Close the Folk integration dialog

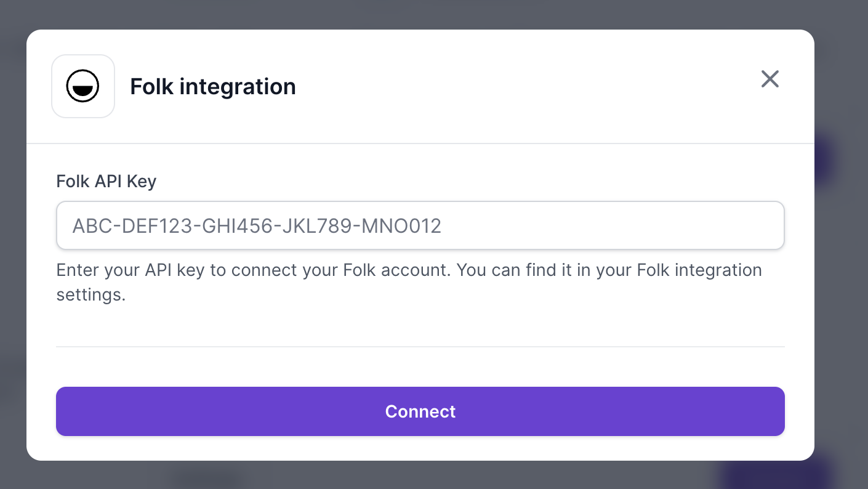click(770, 79)
